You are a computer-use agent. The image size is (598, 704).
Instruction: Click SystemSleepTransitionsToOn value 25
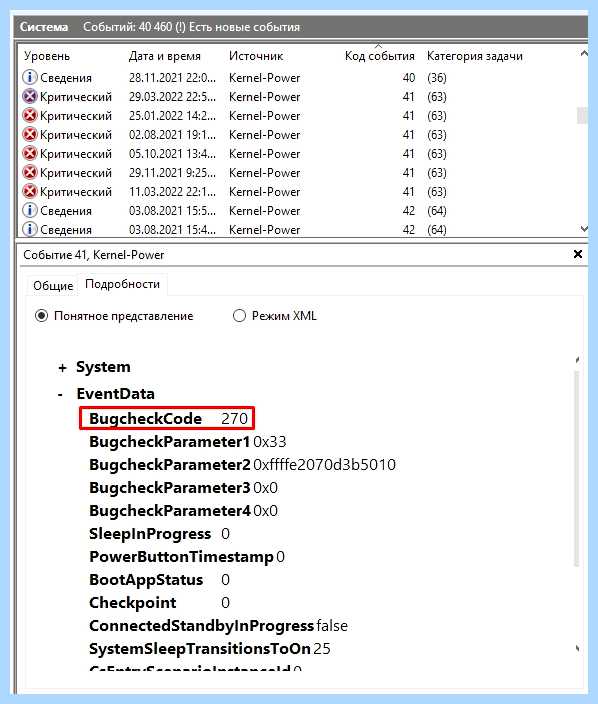tap(322, 649)
